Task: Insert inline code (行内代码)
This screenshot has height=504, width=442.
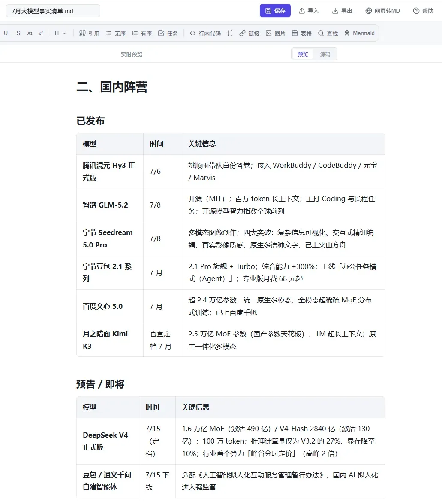Action: [x=205, y=33]
